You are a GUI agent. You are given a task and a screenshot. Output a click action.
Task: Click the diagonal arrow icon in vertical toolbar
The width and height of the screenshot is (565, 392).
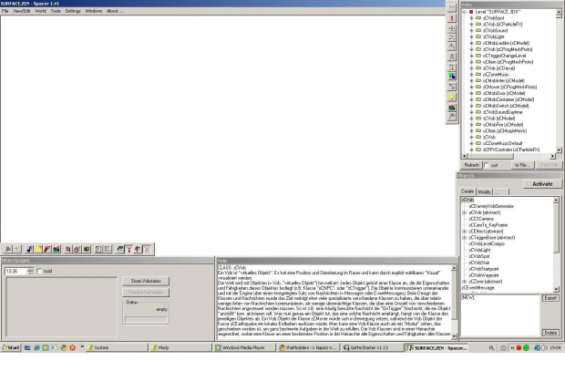point(452,87)
